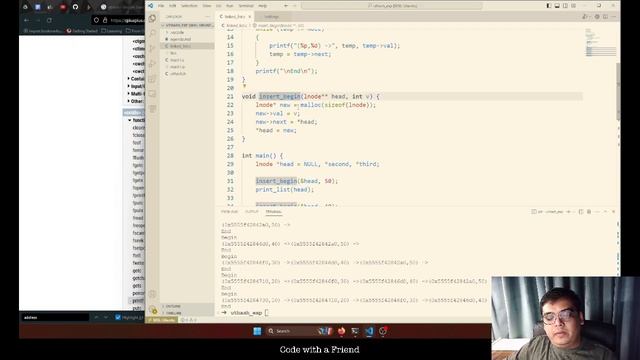
Task: Open the Manage gear at activity bar bottom
Action: (x=152, y=310)
